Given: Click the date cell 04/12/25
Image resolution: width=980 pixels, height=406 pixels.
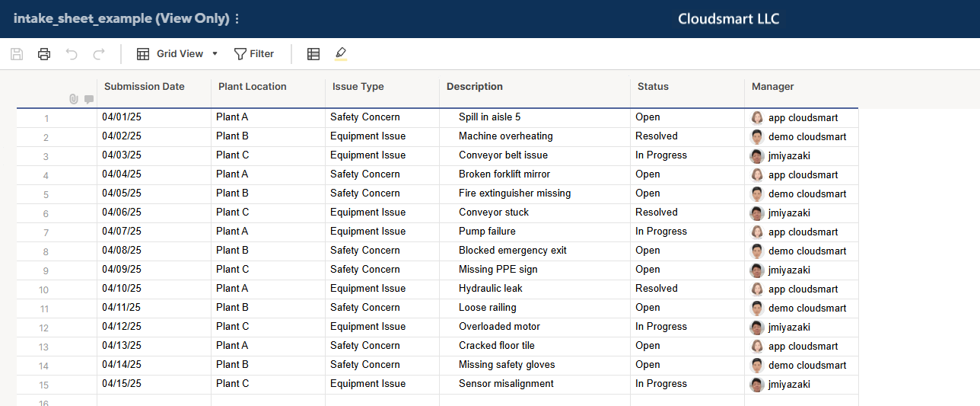Looking at the screenshot, I should (154, 327).
